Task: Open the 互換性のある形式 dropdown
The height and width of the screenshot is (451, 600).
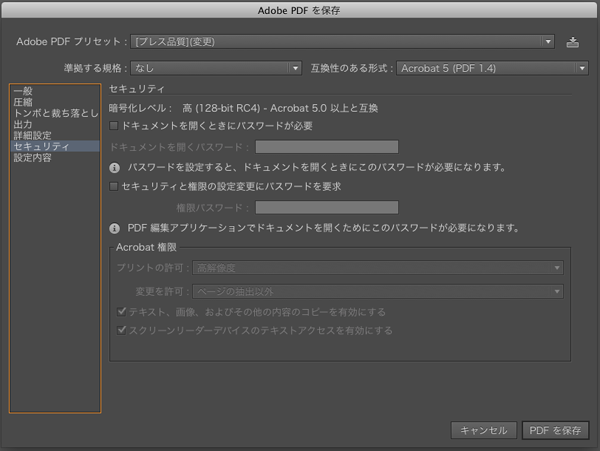Action: point(492,68)
